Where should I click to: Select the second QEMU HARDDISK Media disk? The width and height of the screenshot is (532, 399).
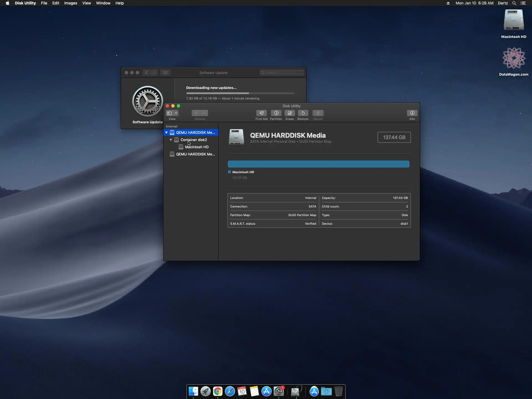[195, 154]
